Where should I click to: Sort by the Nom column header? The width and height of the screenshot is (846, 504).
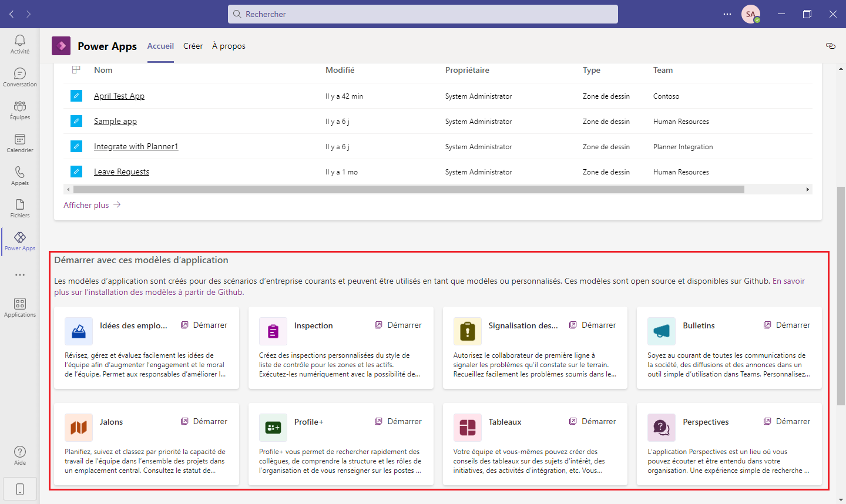103,70
